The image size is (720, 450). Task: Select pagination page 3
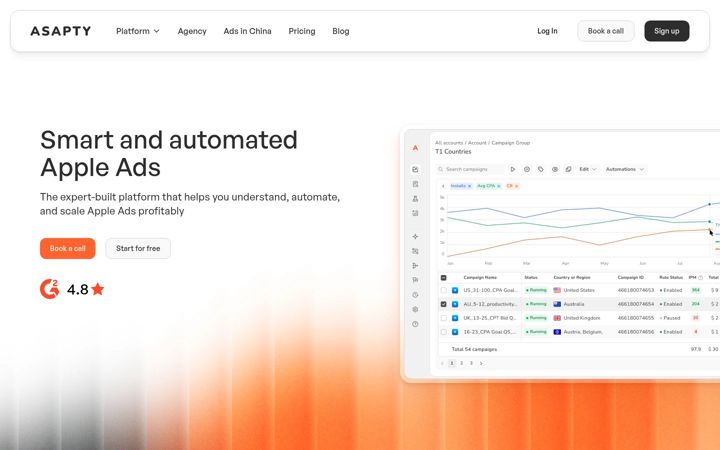471,363
